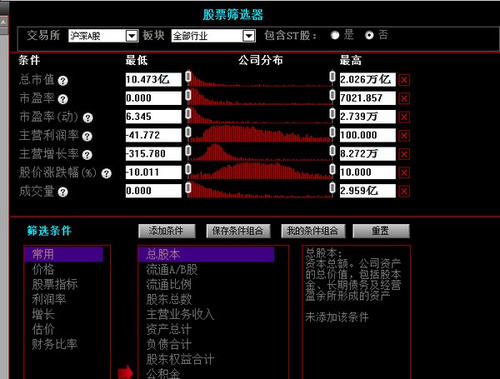Click the 添加条件 button
Viewport: 500px width, 379px height.
pos(167,231)
